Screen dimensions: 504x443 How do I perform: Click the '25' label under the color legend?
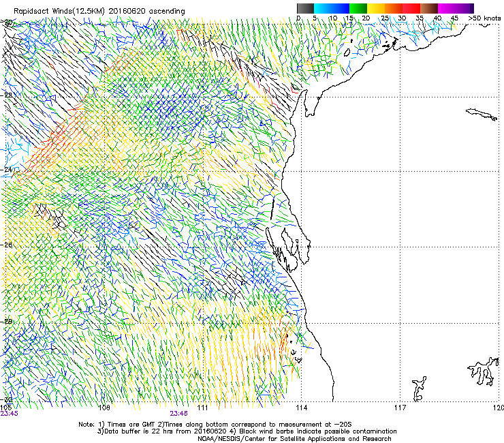coord(384,18)
